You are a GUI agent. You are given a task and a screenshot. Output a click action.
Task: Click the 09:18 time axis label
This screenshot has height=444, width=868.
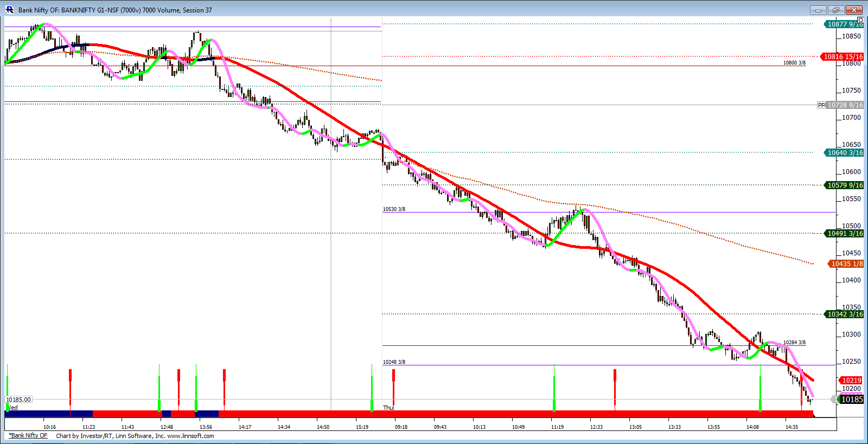401,427
